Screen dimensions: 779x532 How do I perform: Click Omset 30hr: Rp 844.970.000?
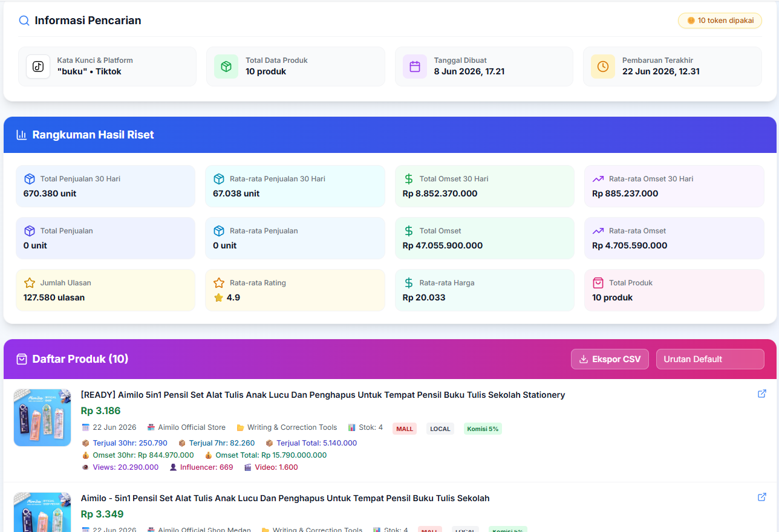click(x=143, y=455)
